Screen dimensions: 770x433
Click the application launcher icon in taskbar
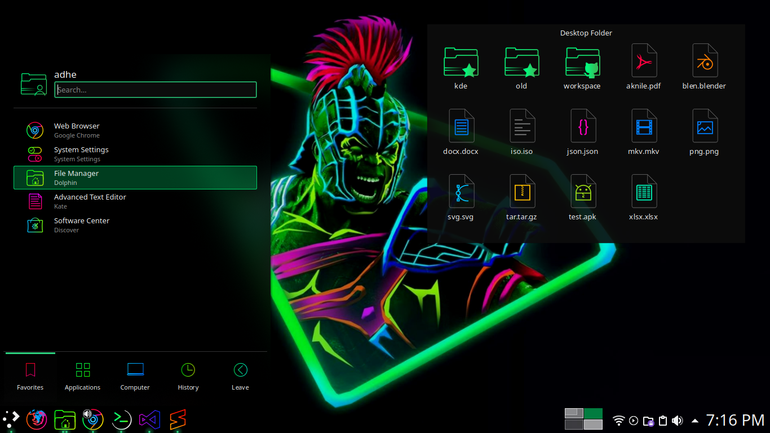(x=10, y=419)
